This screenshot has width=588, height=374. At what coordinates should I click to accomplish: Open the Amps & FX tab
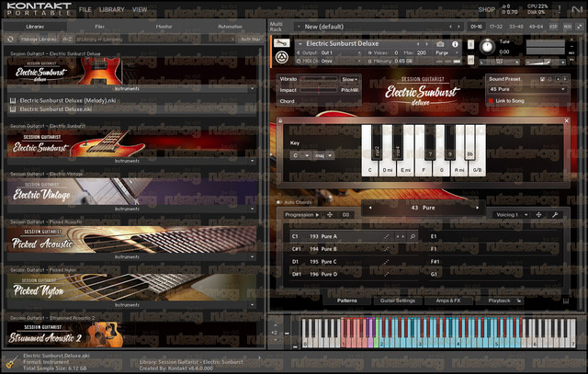(x=448, y=300)
